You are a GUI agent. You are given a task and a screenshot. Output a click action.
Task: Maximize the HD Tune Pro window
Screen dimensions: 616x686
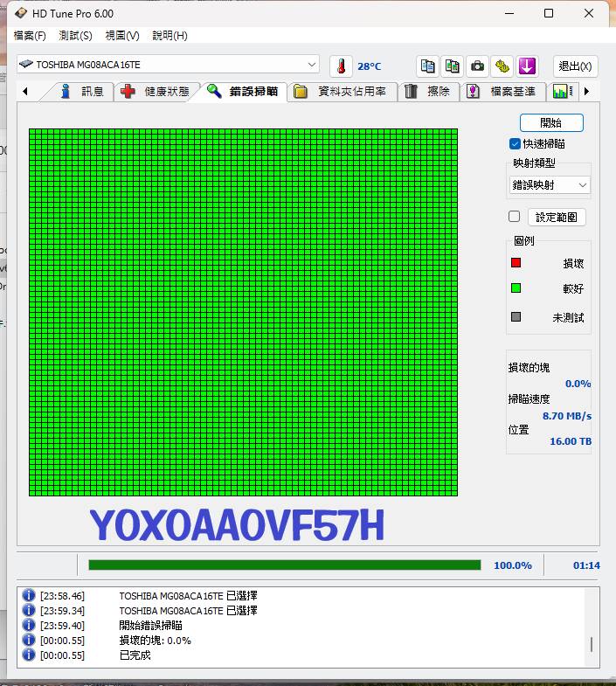pos(549,13)
